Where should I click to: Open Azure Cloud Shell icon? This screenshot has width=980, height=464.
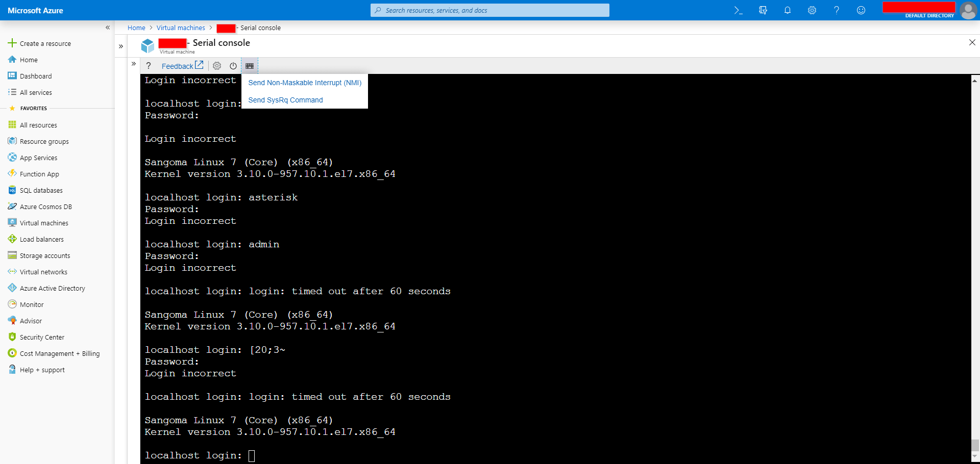(x=738, y=10)
